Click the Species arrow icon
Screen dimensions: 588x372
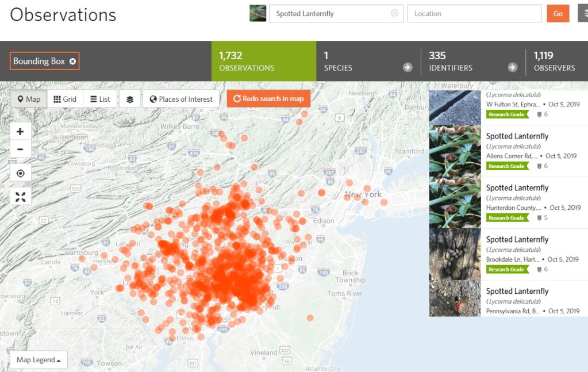(408, 67)
